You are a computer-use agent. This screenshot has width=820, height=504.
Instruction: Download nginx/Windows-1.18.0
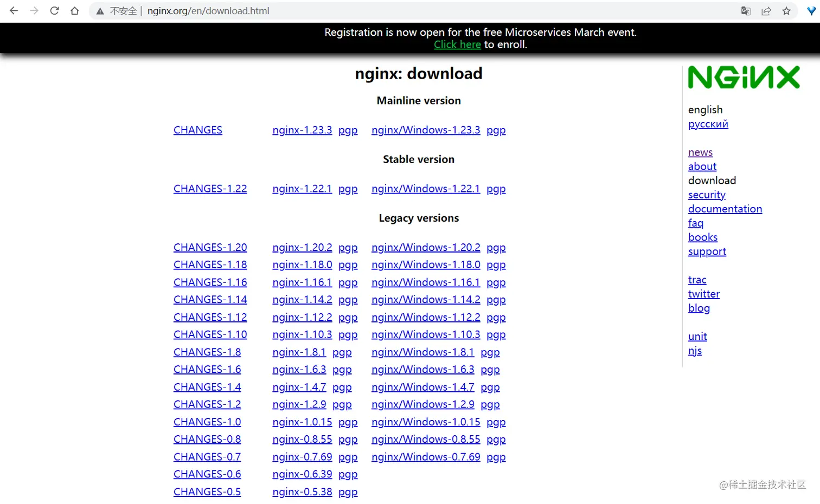tap(426, 264)
